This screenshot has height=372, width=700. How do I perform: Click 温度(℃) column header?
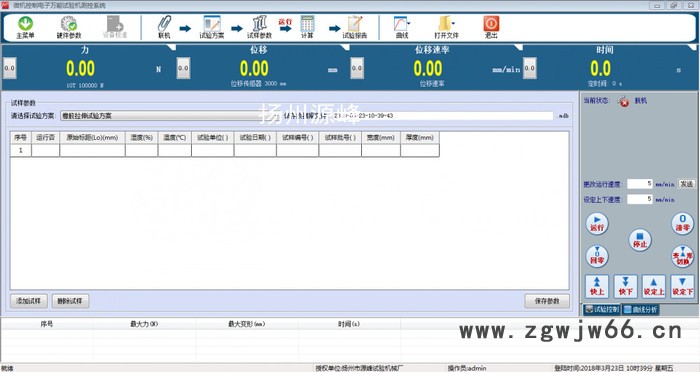pos(175,138)
